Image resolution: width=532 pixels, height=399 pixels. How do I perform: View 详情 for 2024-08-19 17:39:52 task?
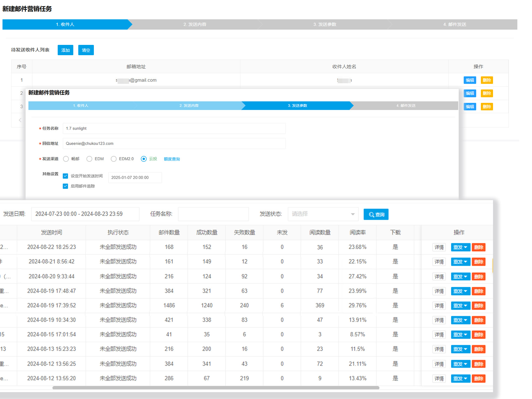[439, 305]
